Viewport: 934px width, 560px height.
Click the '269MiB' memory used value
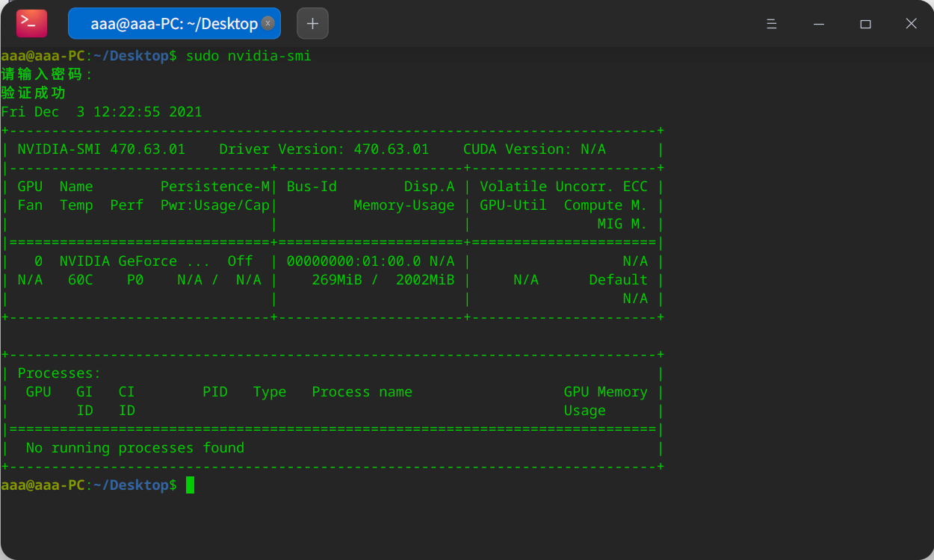point(337,280)
